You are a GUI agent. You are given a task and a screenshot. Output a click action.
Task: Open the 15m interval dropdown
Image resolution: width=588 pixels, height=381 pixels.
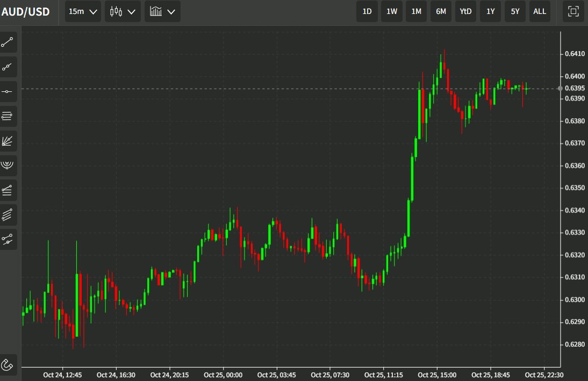[83, 12]
